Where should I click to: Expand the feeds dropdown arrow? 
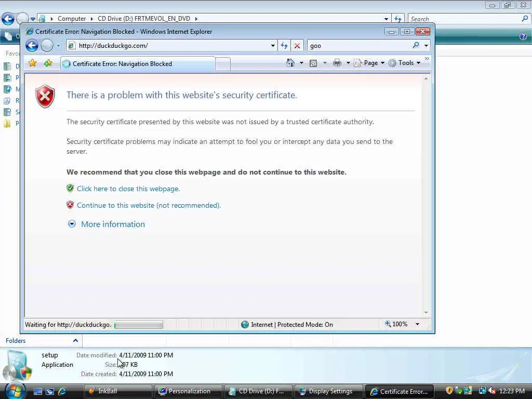324,63
